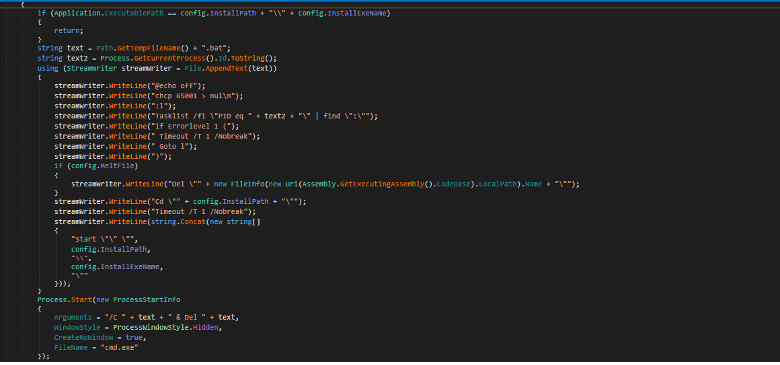Click 'ProcessStartInfo' type name
This screenshot has height=365, width=780.
point(147,300)
